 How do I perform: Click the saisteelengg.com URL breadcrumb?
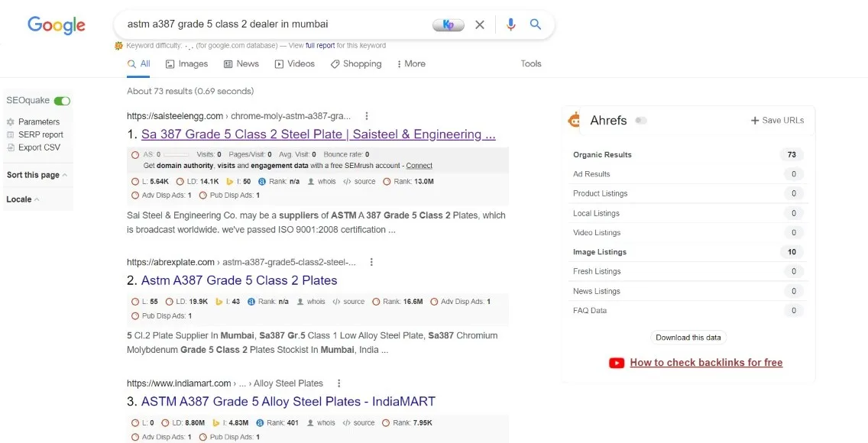[x=238, y=116]
